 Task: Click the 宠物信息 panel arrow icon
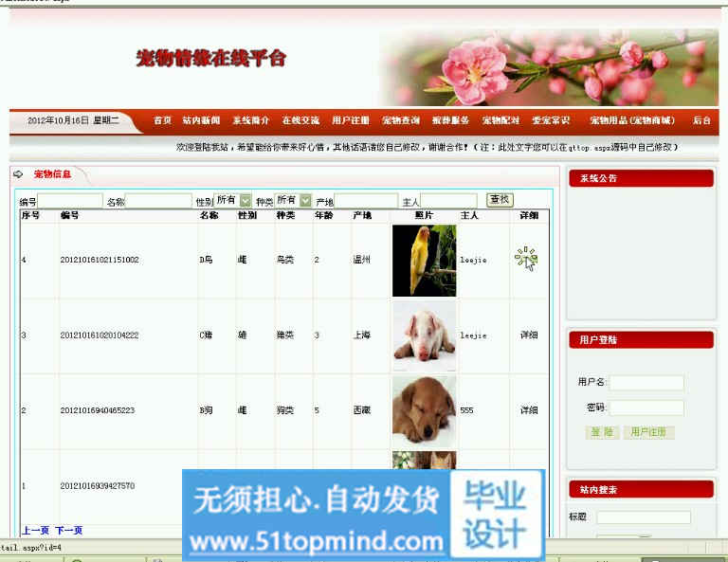[x=18, y=174]
